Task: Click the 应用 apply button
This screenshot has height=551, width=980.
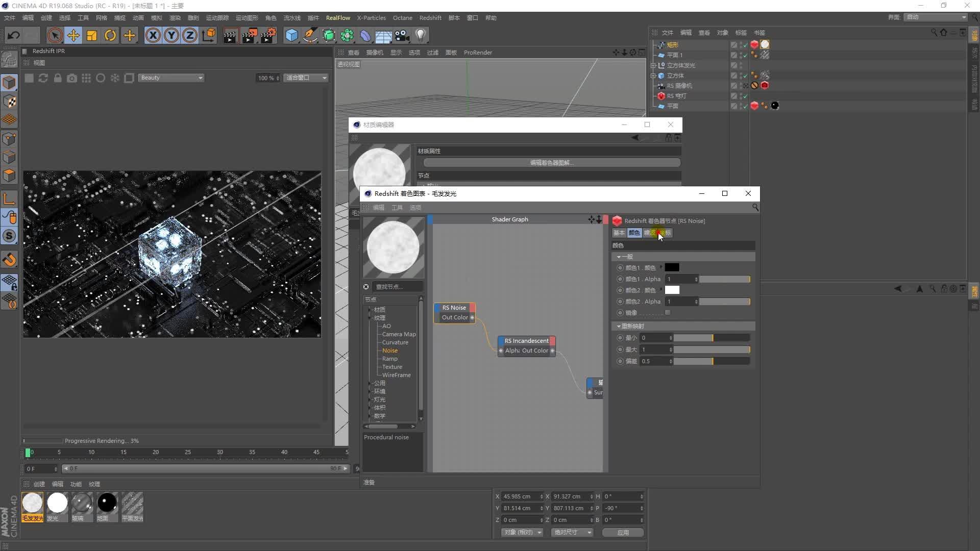Action: click(x=623, y=532)
